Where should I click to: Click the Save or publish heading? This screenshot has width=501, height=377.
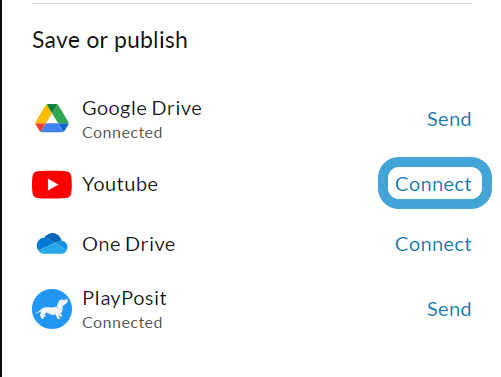click(x=110, y=40)
